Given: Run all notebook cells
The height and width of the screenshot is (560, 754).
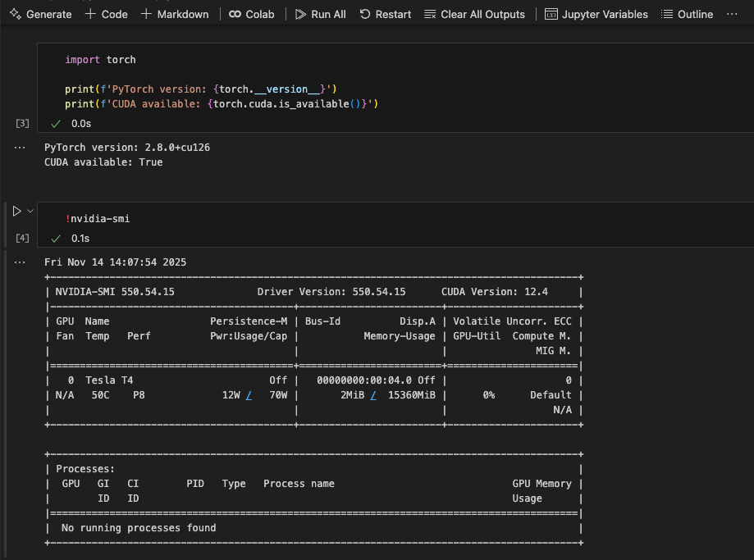Looking at the screenshot, I should click(320, 14).
